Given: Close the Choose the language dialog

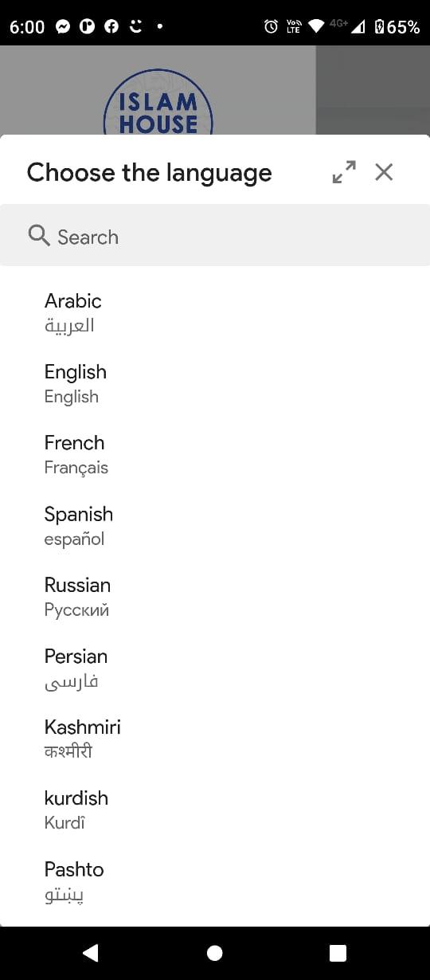Looking at the screenshot, I should point(384,172).
